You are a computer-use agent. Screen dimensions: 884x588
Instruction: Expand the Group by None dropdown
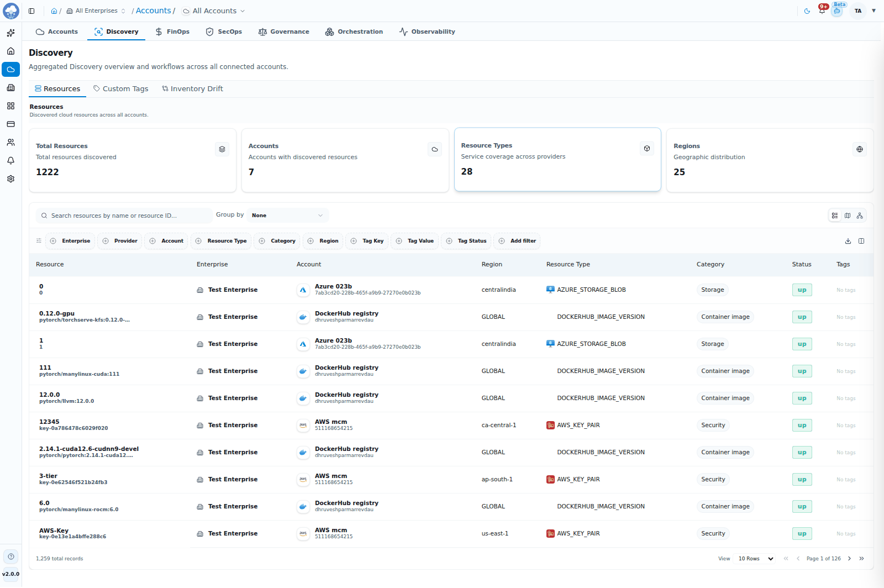coord(287,216)
